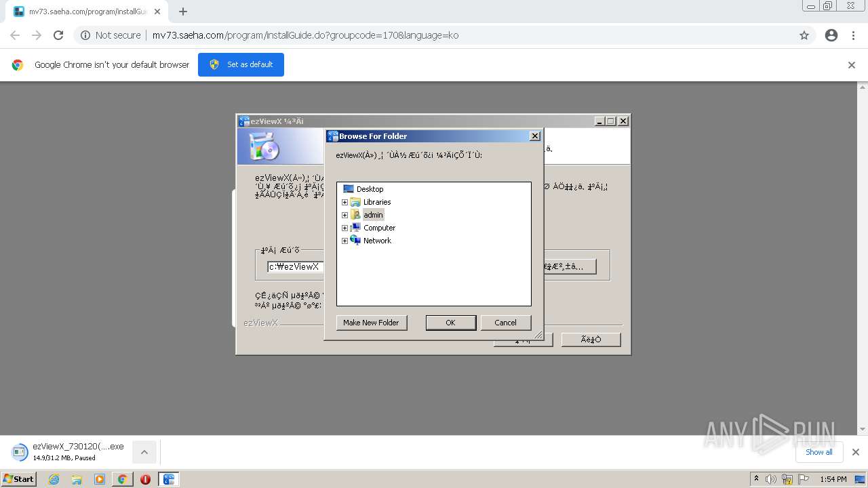Open the Windows Start menu
Viewport: 868px width, 488px height.
pyautogui.click(x=18, y=479)
